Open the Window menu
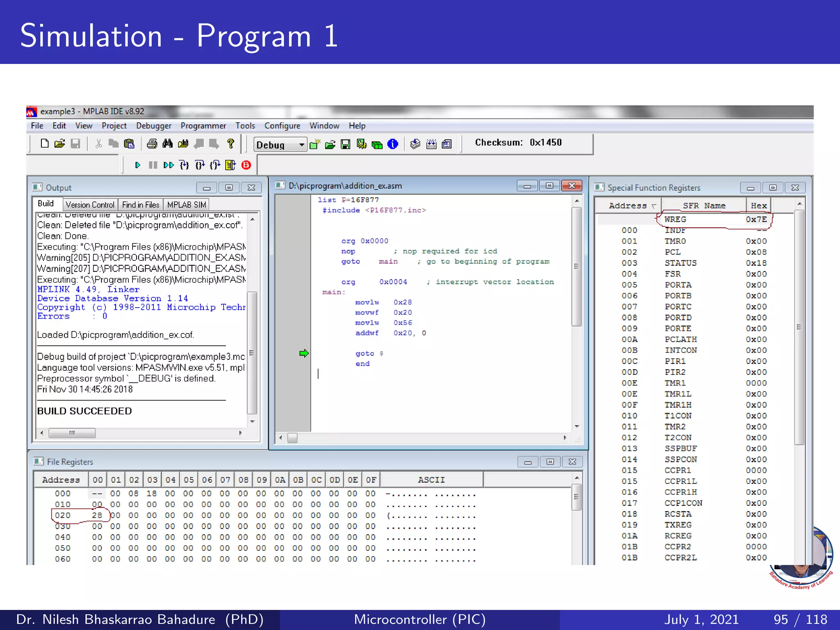Viewport: 840px width, 630px height. click(x=324, y=126)
